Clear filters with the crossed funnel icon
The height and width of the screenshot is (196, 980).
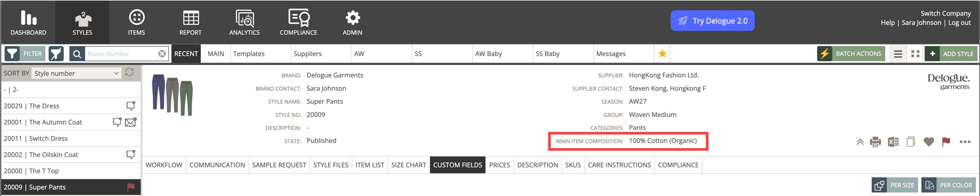coord(56,54)
